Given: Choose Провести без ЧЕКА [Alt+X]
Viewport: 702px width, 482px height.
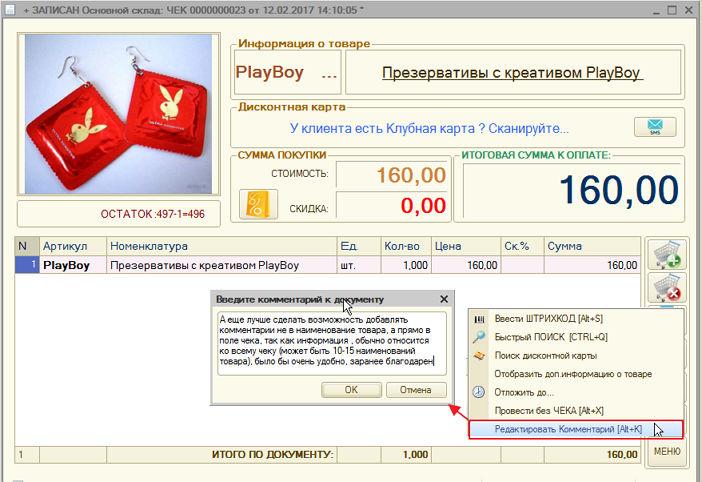Looking at the screenshot, I should (x=576, y=411).
